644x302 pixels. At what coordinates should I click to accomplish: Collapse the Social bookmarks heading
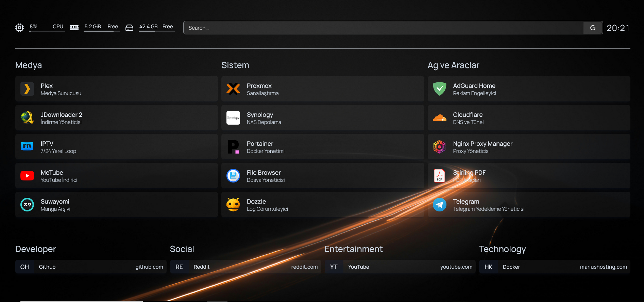[x=182, y=249]
